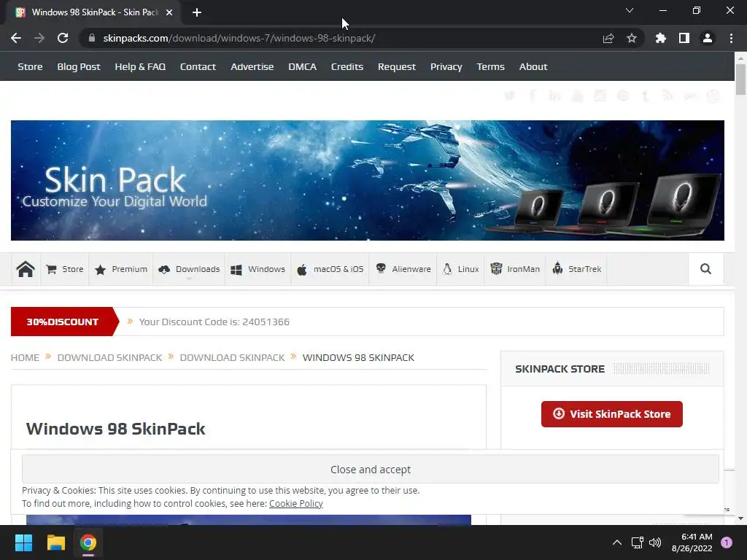Image resolution: width=747 pixels, height=560 pixels.
Task: Click the volume speaker tray icon
Action: tap(656, 542)
